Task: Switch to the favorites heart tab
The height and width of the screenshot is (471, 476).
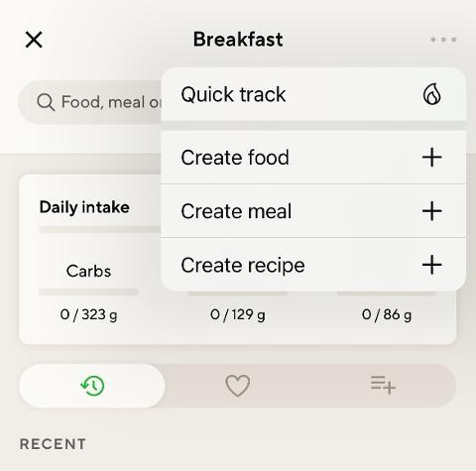Action: 237,386
